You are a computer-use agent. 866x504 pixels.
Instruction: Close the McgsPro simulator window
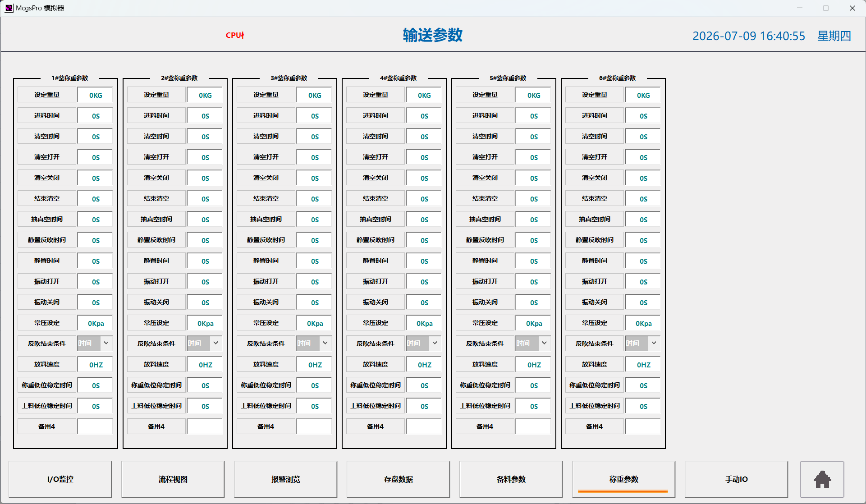tap(852, 8)
